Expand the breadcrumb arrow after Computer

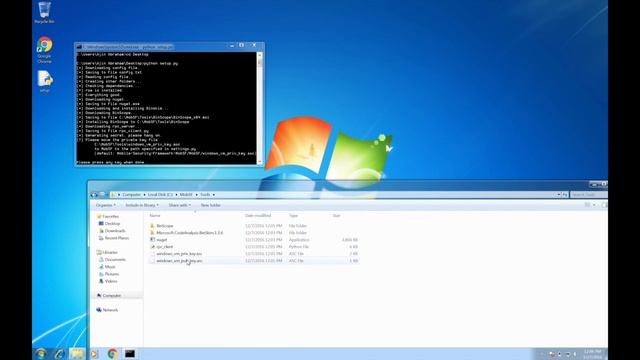coord(144,195)
